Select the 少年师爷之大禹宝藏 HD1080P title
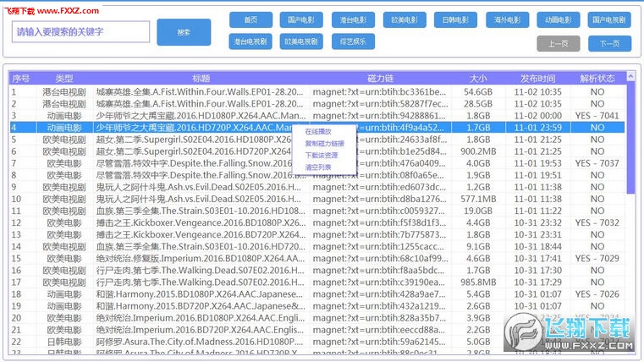 [x=201, y=116]
